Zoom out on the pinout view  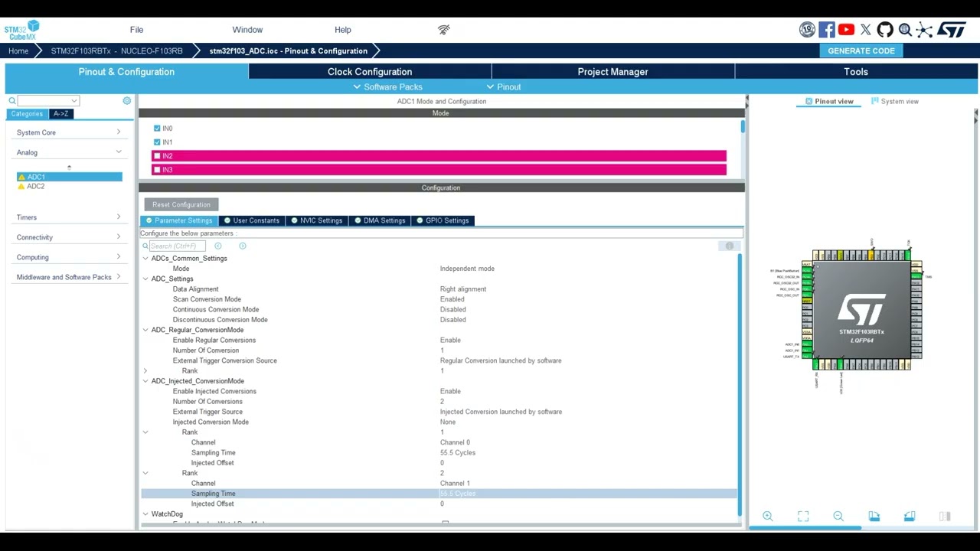pos(838,517)
